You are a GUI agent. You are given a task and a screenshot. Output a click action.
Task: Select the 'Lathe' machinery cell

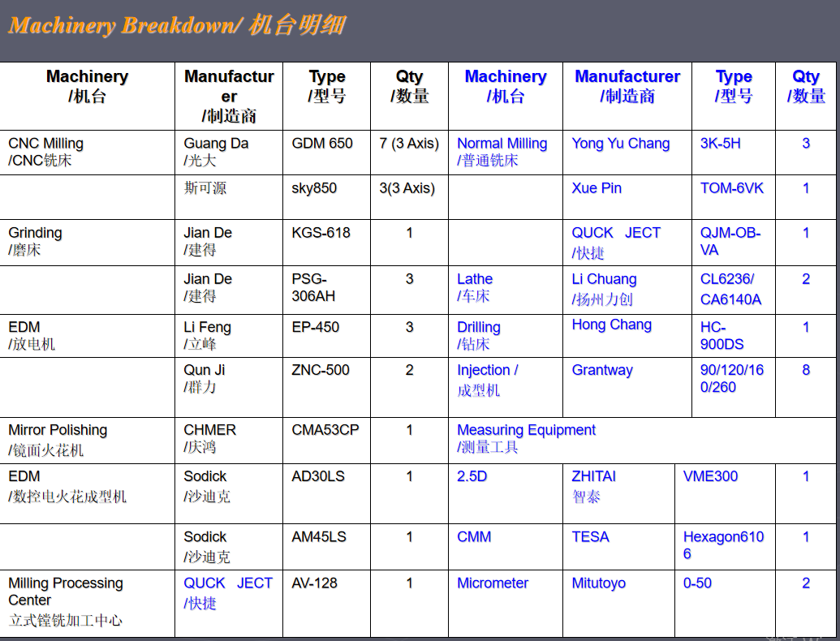click(506, 290)
